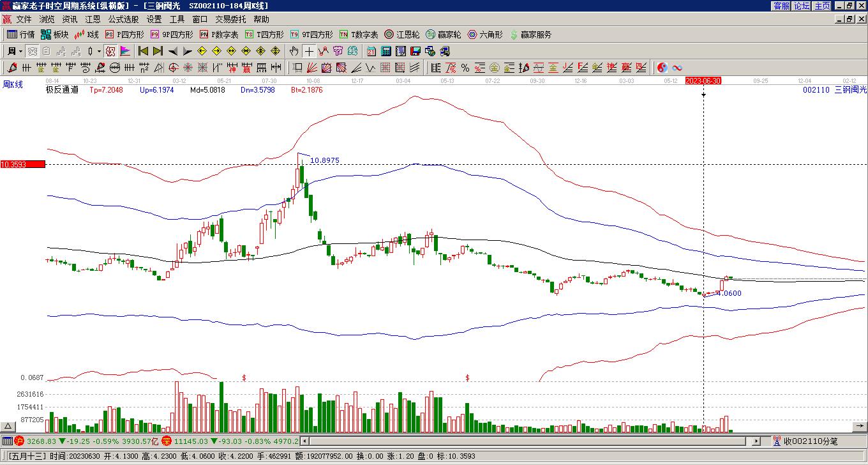868x465 pixels.
Task: Toggle the 权 price adjustment button
Action: coord(110,51)
